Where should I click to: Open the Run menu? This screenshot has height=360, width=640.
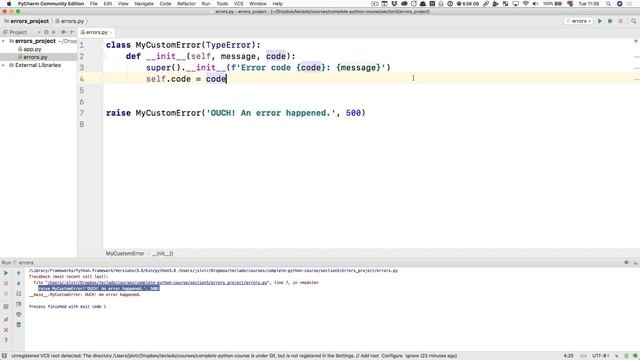(x=206, y=4)
